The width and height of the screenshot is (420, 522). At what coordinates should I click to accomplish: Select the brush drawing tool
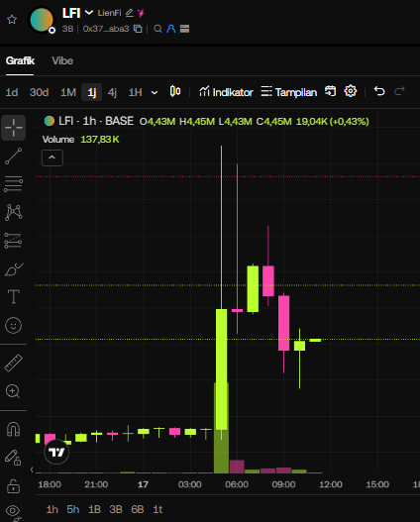[x=13, y=269]
